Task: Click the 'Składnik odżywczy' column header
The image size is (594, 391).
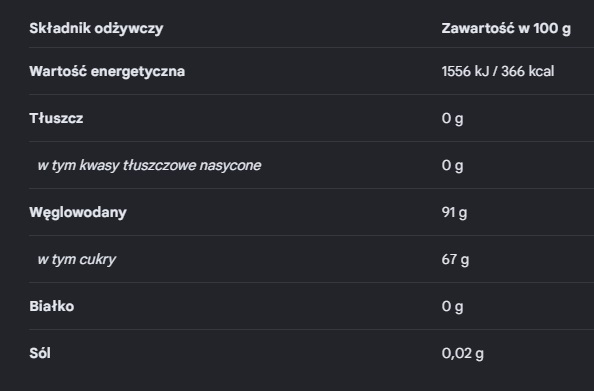Action: (96, 28)
